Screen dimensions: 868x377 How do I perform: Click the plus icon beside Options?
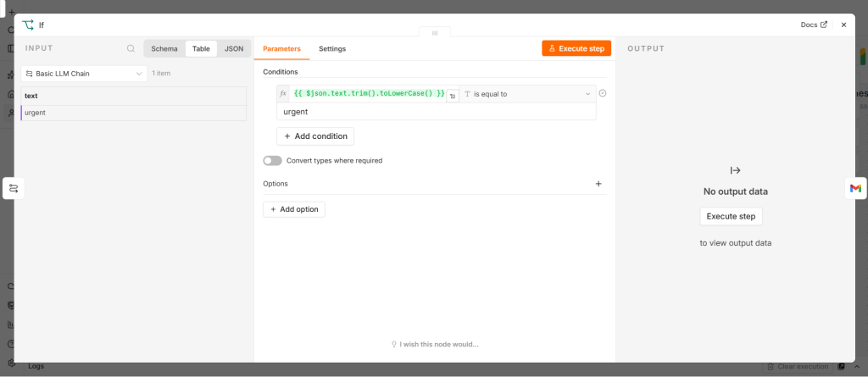598,184
